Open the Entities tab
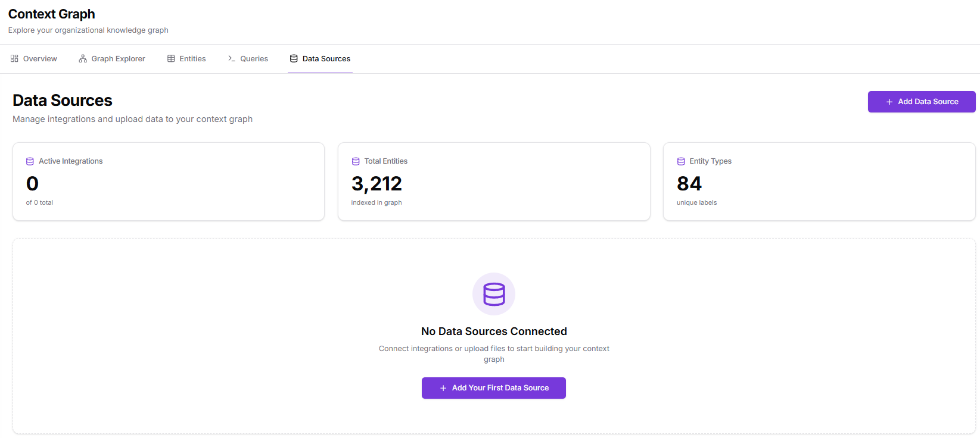This screenshot has width=980, height=438. tap(186, 59)
